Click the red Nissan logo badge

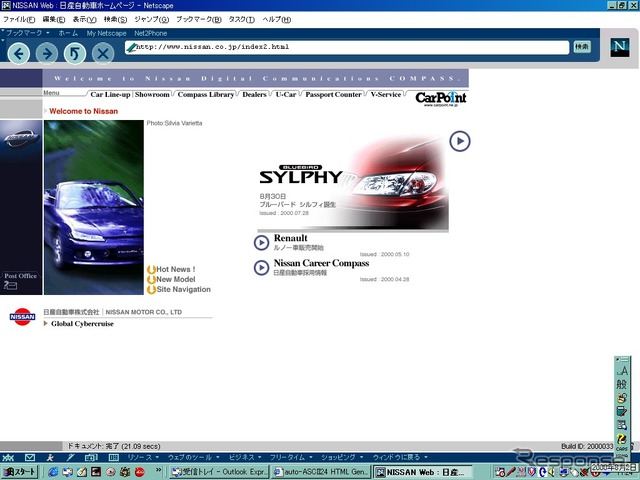22,317
